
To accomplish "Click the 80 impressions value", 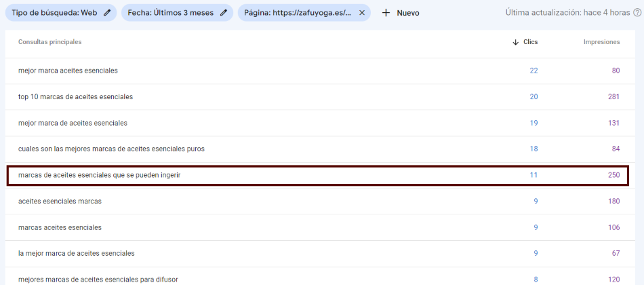I will pyautogui.click(x=616, y=71).
